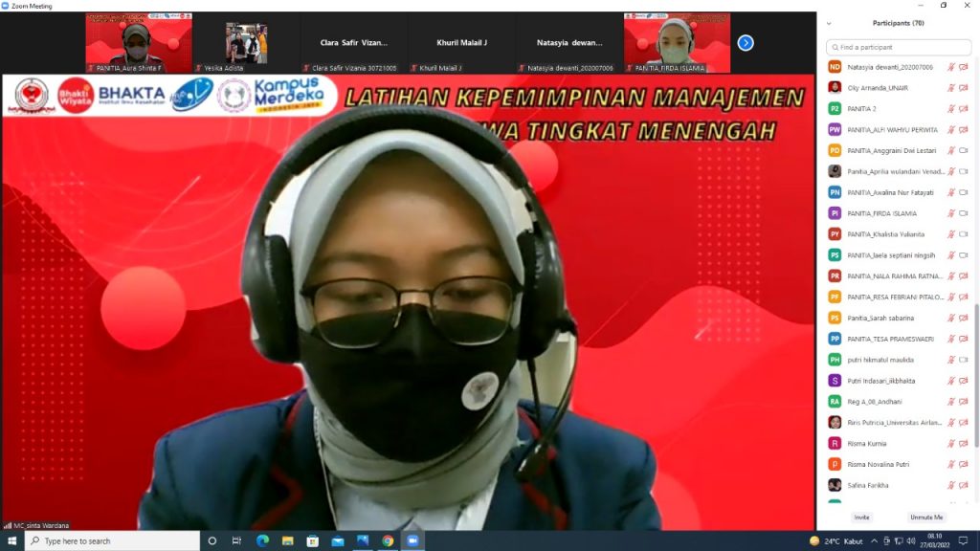This screenshot has width=980, height=551.
Task: Launch Microsoft Edge from taskbar
Action: pyautogui.click(x=262, y=541)
